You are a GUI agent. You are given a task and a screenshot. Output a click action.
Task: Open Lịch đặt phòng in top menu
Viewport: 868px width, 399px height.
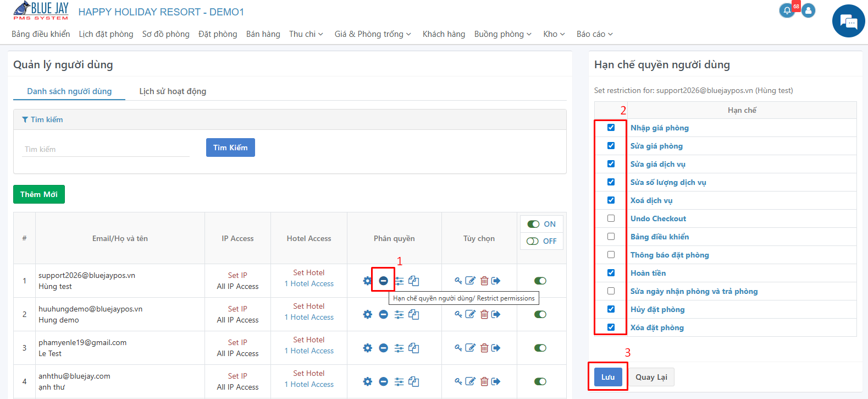[x=106, y=34]
